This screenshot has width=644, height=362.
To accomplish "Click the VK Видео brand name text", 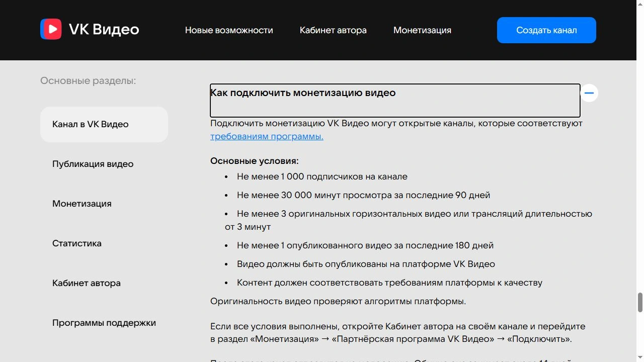I will [104, 30].
